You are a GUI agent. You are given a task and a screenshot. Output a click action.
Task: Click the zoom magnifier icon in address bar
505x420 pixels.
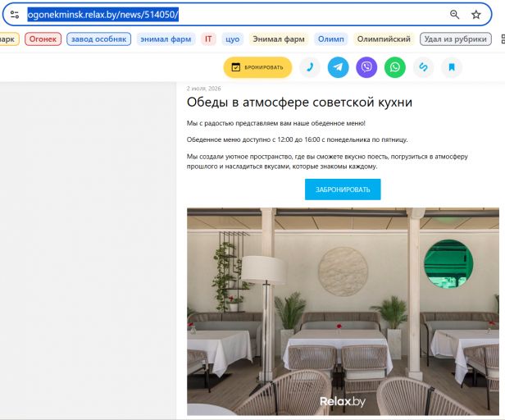[x=454, y=15]
